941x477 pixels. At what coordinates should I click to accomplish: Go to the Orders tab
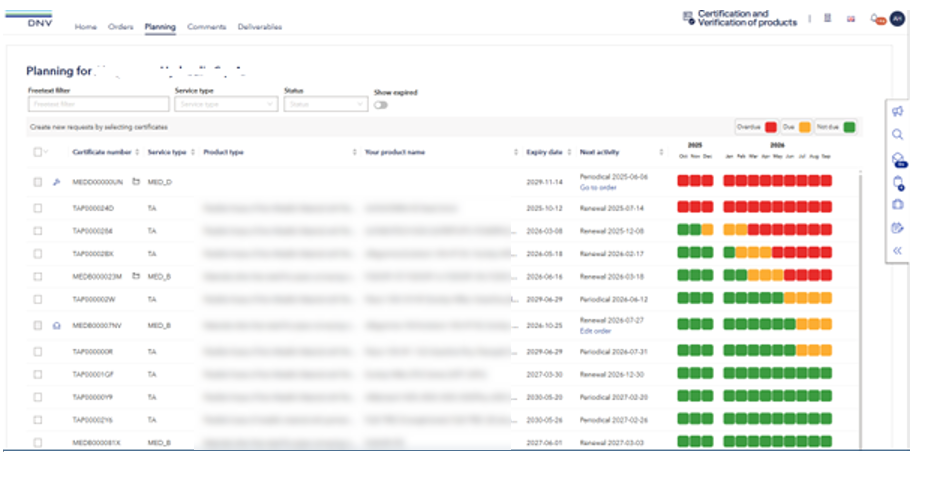tap(120, 27)
